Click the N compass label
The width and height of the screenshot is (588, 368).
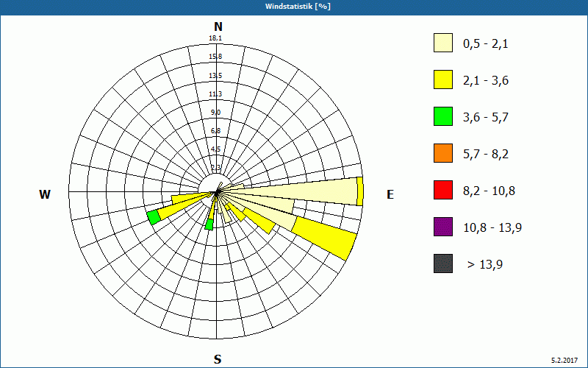tap(218, 26)
